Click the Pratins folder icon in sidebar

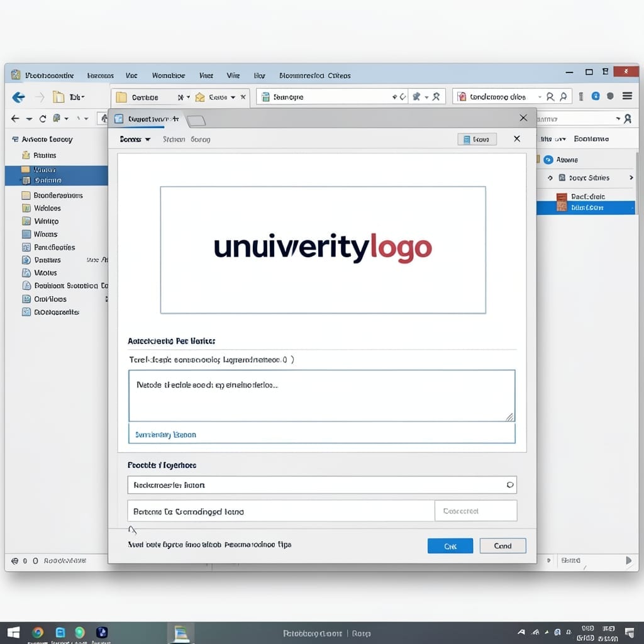point(26,155)
